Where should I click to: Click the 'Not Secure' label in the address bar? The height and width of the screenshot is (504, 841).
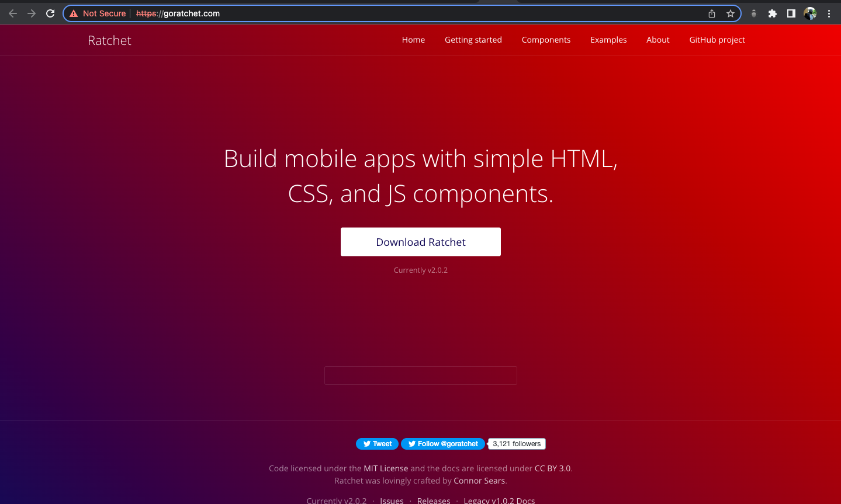[x=104, y=13]
